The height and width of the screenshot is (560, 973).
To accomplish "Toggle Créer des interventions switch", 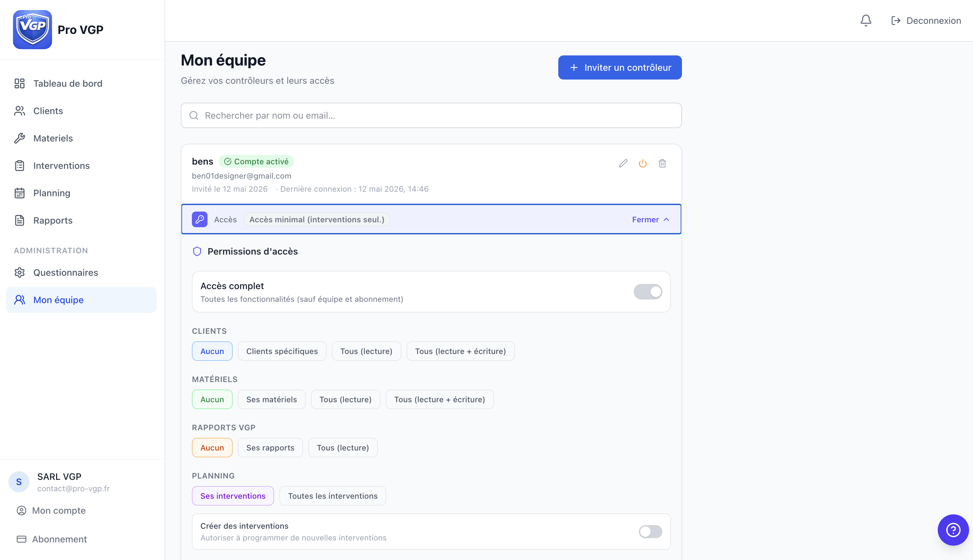I will [651, 532].
